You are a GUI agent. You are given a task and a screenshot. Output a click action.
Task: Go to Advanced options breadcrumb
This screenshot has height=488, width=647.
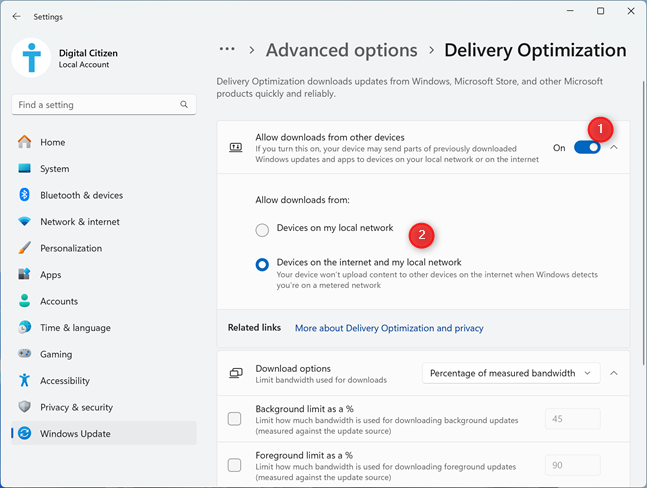pos(342,50)
